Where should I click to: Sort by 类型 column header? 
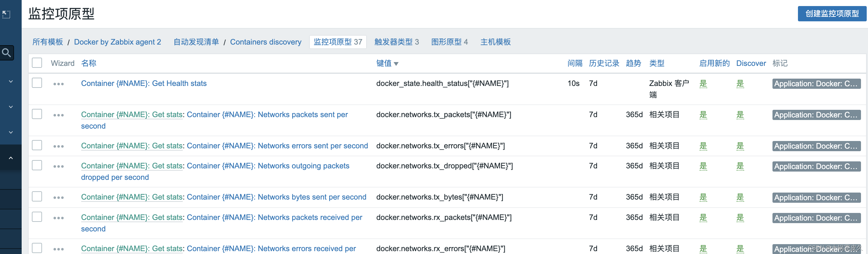click(x=657, y=63)
